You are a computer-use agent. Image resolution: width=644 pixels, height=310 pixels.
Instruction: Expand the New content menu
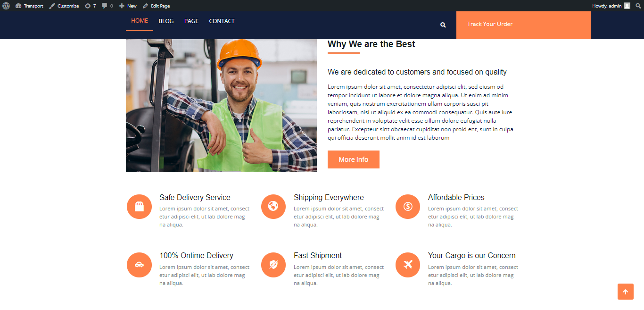(128, 6)
